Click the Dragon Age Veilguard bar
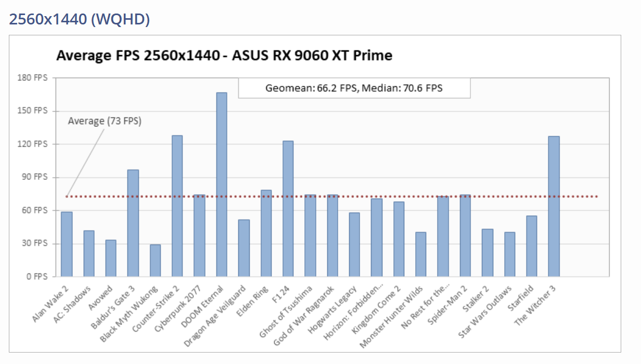Image resolution: width=641 pixels, height=364 pixels. pos(244,248)
